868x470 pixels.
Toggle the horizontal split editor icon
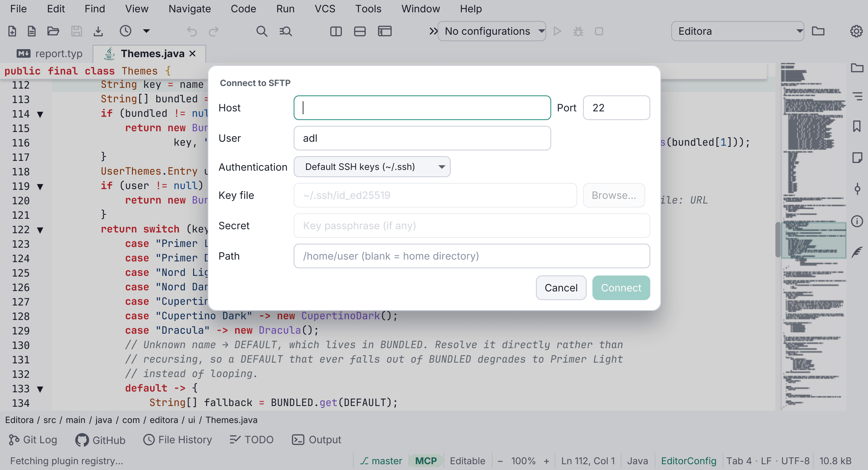(x=360, y=31)
